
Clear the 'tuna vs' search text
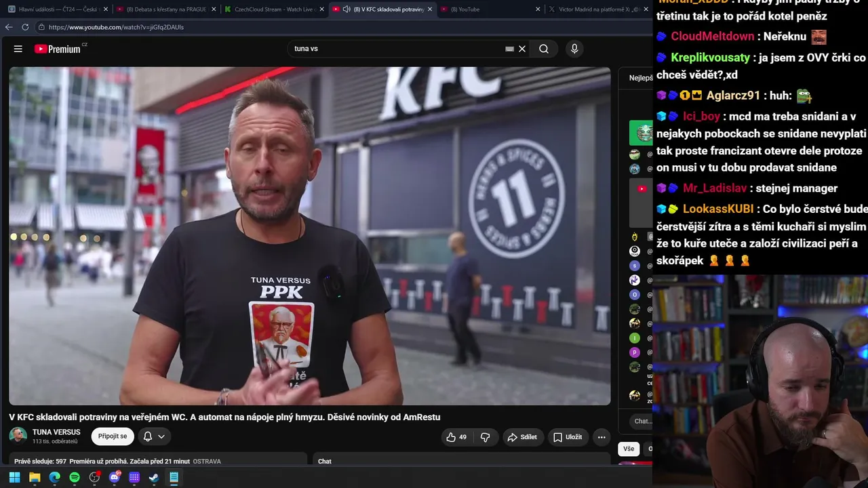(522, 49)
